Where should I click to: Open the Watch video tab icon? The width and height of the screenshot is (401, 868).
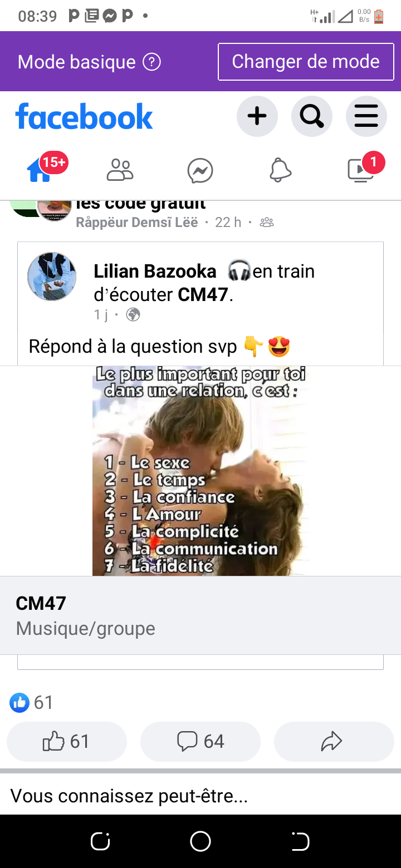tap(360, 170)
